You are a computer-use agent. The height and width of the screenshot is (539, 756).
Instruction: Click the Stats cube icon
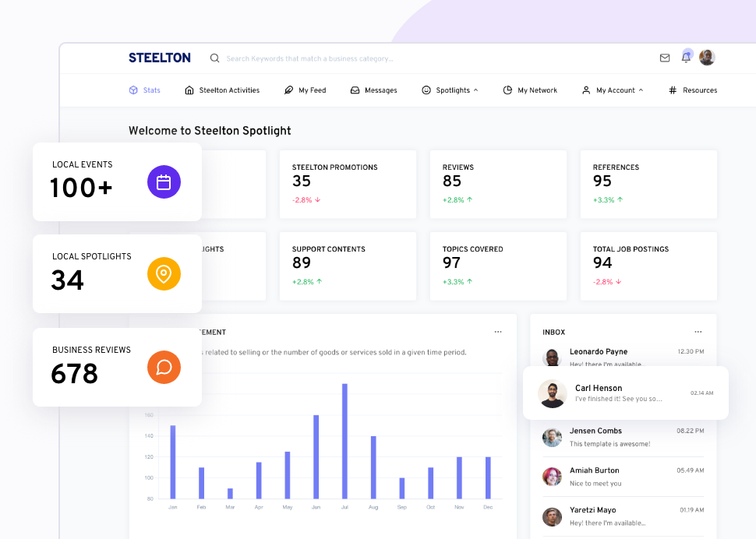pos(133,90)
